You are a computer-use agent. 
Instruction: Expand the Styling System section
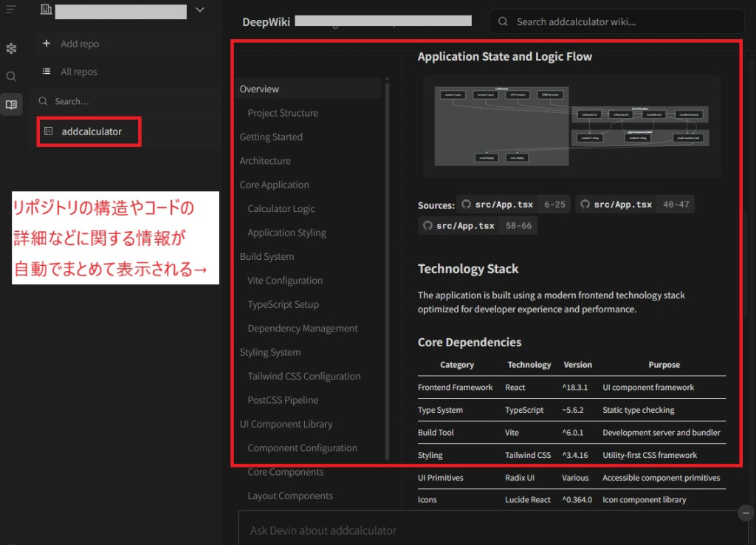tap(270, 352)
